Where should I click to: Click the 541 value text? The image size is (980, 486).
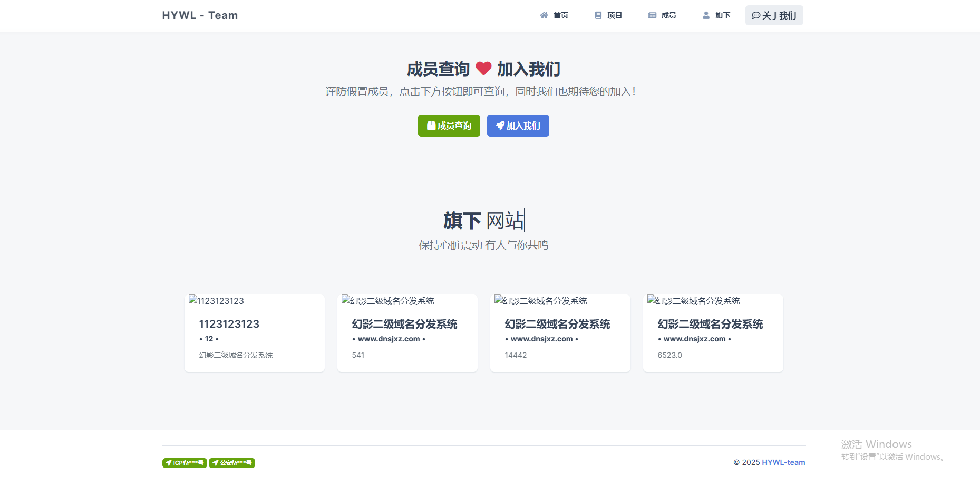pos(358,355)
